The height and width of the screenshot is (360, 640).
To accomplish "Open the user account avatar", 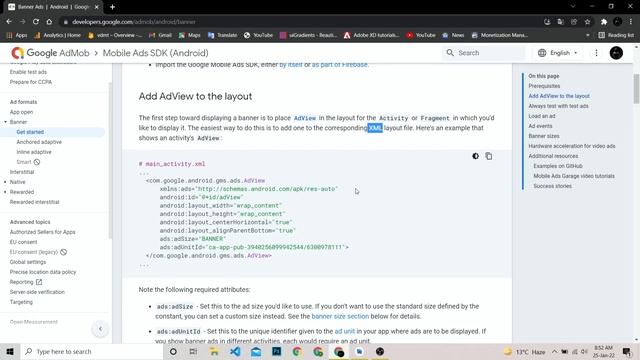I will pyautogui.click(x=616, y=53).
